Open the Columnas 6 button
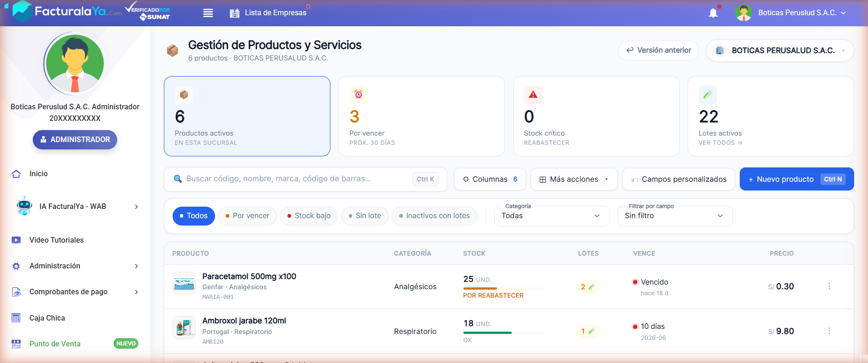This screenshot has height=363, width=868. point(490,179)
